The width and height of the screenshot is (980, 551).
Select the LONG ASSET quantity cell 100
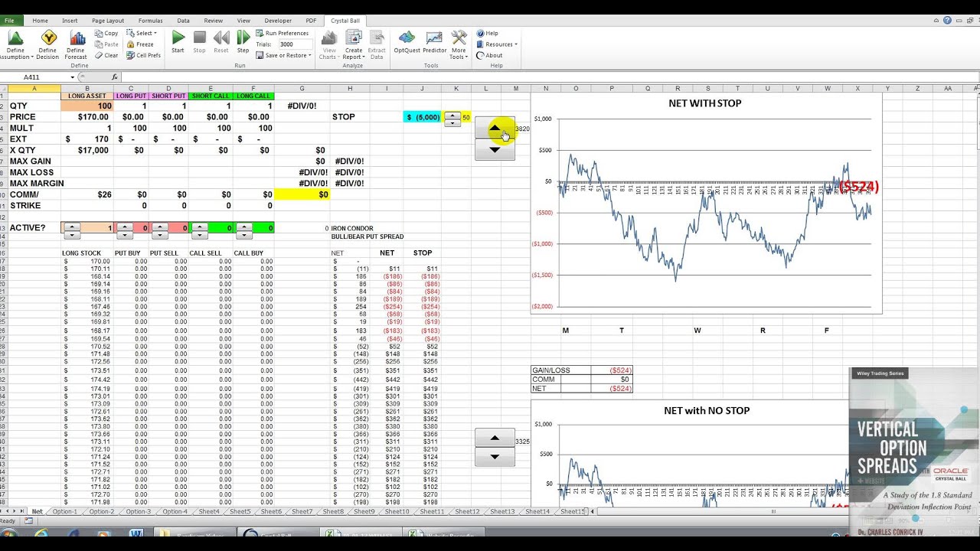point(87,106)
